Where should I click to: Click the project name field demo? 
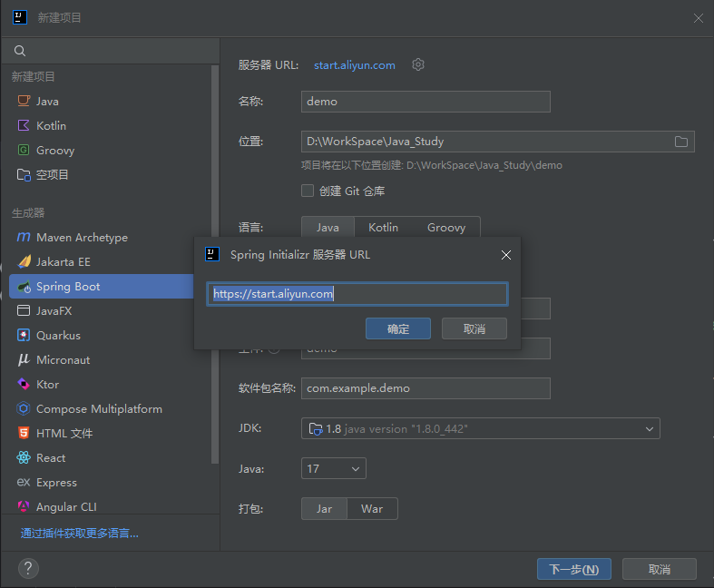click(x=425, y=101)
